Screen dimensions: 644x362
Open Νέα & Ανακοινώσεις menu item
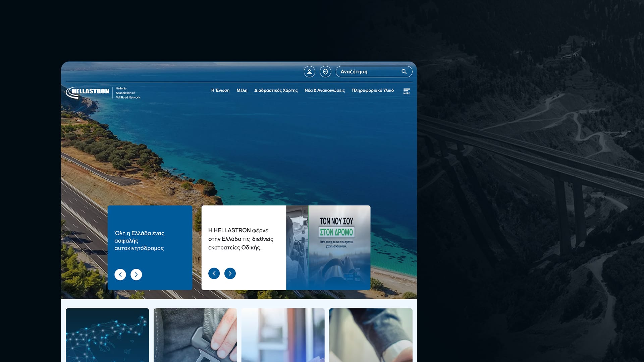[x=325, y=90]
